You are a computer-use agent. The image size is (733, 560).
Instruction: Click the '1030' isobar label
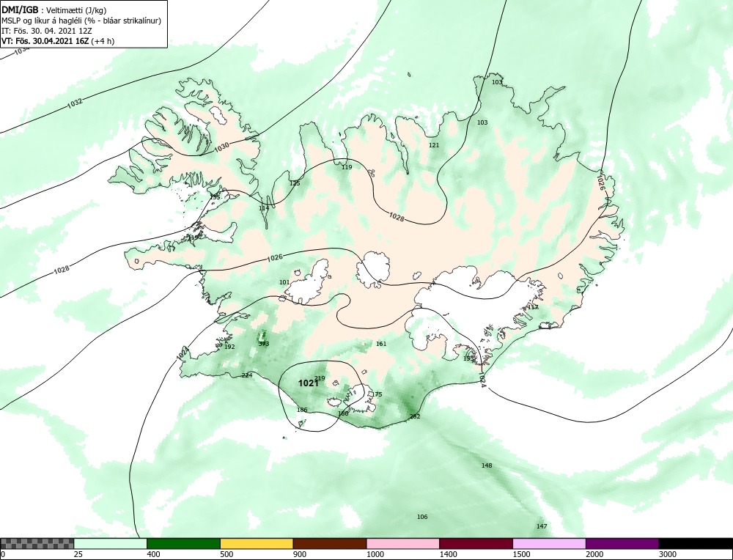[222, 147]
